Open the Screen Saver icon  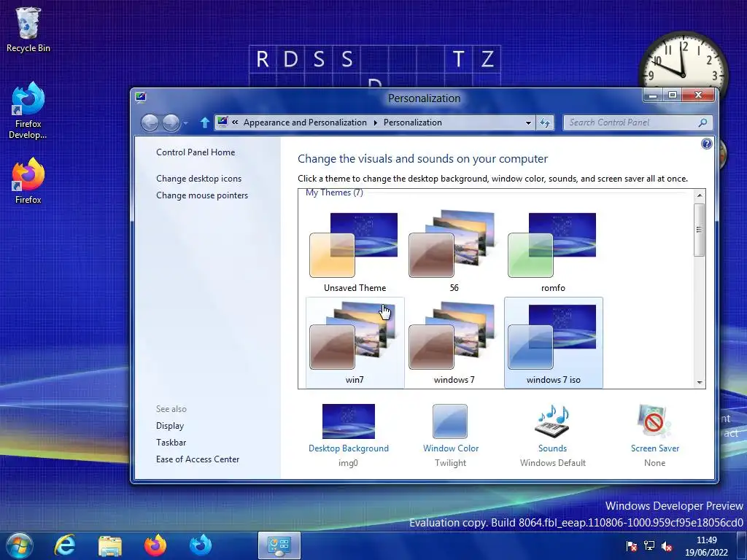[x=654, y=421]
